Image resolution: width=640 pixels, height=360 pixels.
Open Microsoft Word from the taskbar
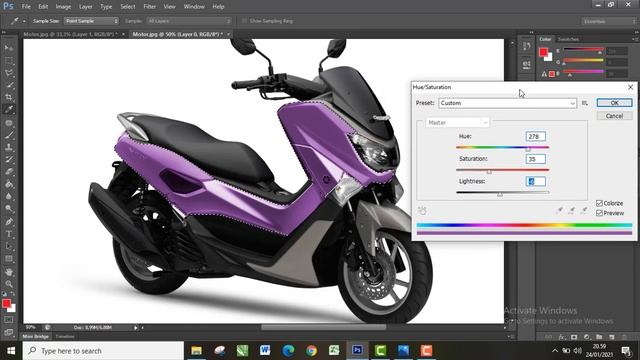[265, 350]
